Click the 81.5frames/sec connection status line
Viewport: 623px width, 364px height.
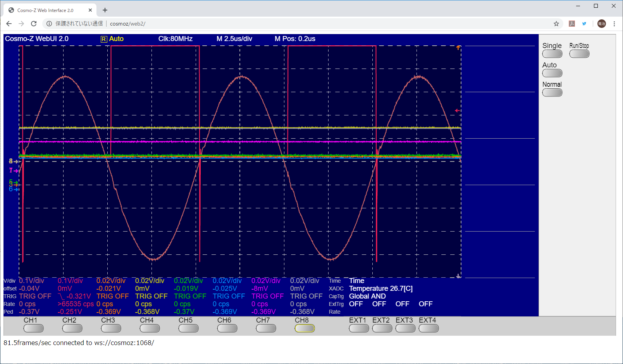(79, 343)
